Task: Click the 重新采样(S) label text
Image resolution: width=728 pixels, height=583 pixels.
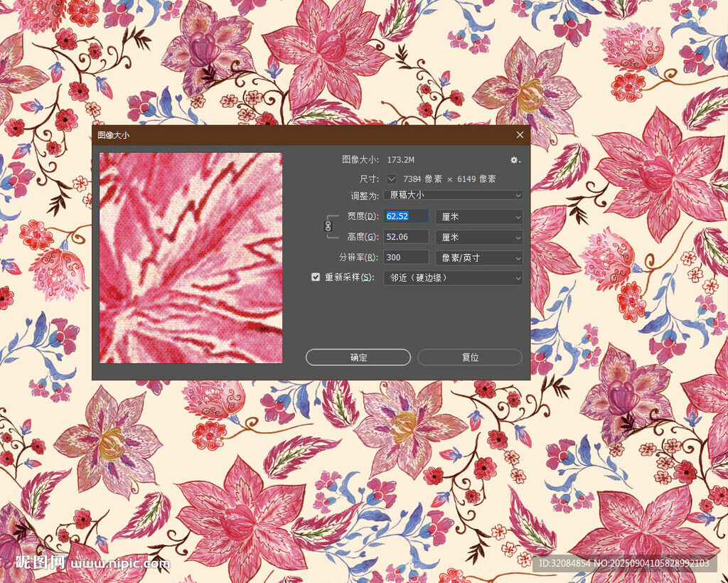Action: 350,277
